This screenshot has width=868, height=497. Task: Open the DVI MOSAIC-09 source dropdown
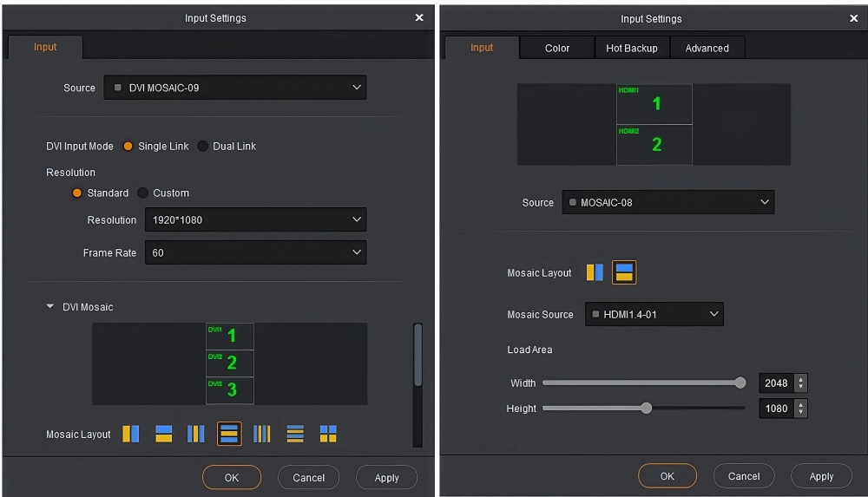[234, 88]
